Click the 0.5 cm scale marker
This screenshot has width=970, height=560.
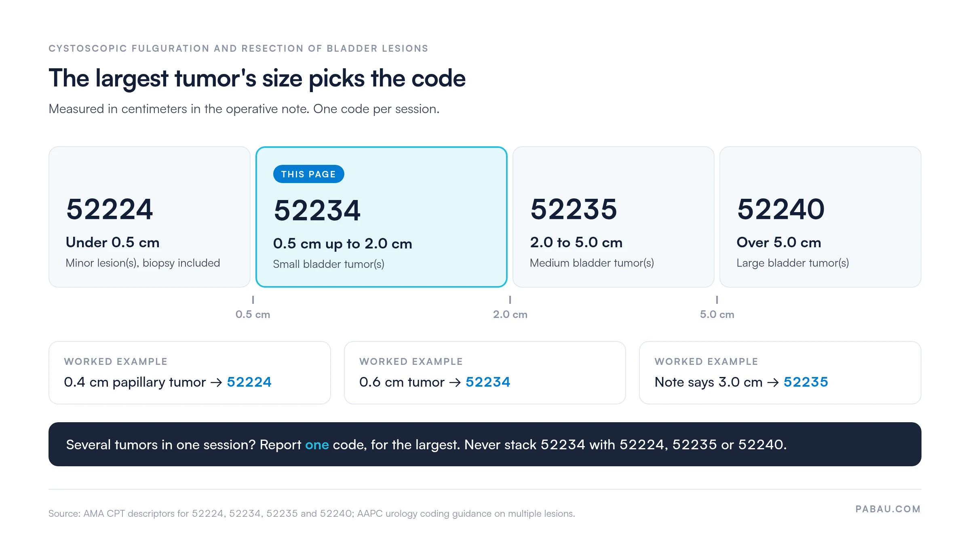[x=253, y=314]
